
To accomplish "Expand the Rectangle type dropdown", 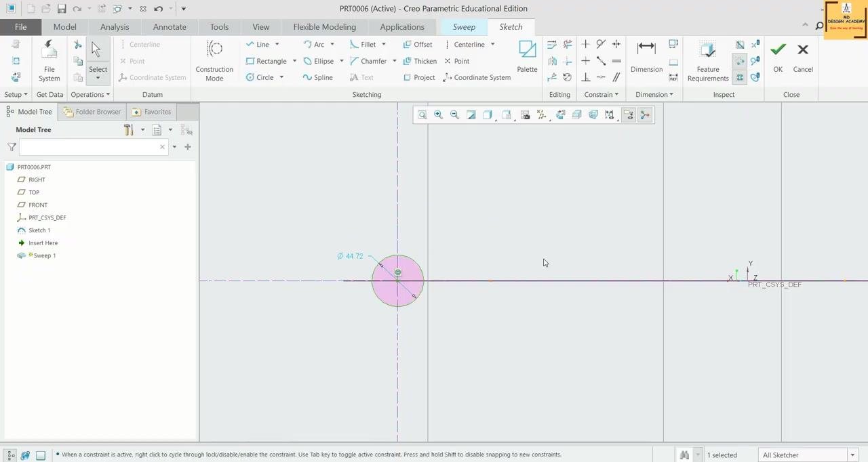I will 294,61.
